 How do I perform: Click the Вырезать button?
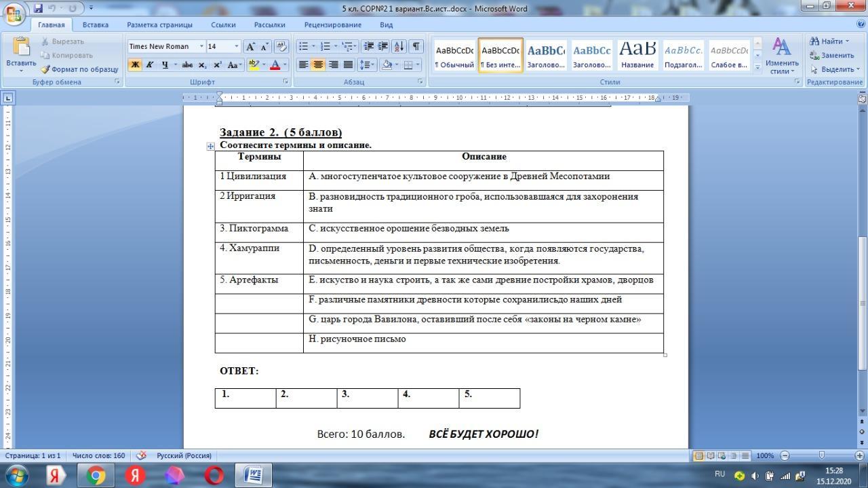pyautogui.click(x=62, y=41)
